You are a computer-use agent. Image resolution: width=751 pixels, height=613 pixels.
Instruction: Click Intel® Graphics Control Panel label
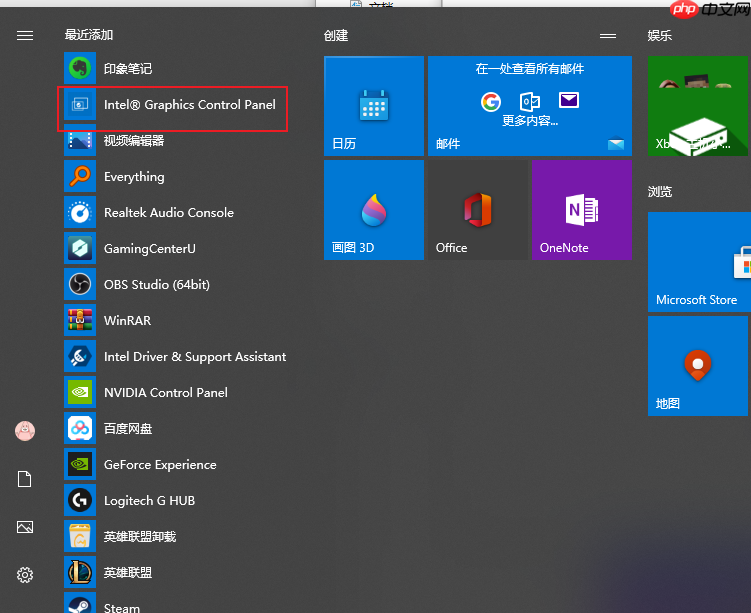[x=190, y=104]
